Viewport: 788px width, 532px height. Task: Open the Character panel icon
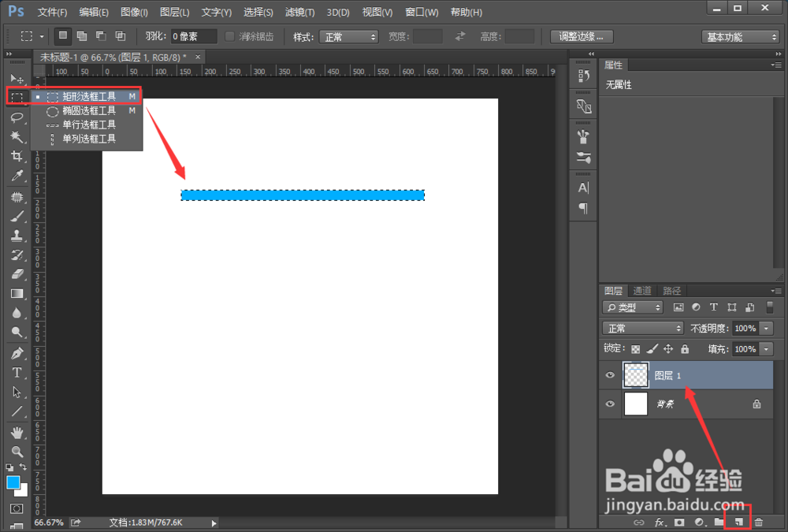[x=583, y=188]
